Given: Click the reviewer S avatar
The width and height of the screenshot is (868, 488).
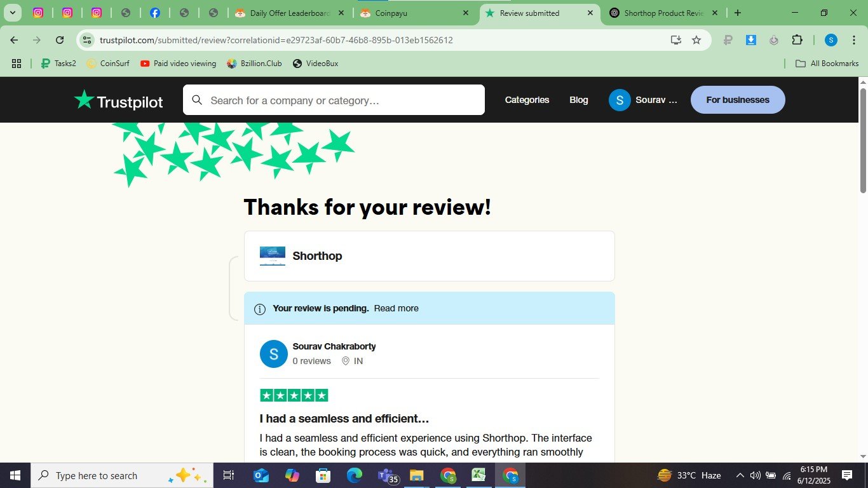Looking at the screenshot, I should pos(274,354).
